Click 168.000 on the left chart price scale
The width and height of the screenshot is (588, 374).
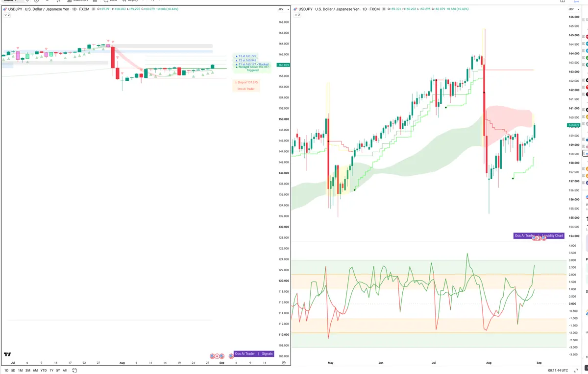(x=283, y=22)
